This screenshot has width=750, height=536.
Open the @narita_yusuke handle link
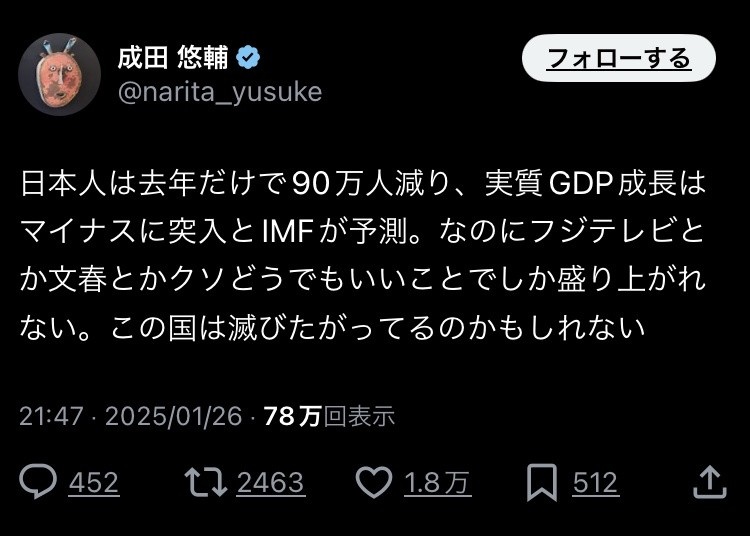pyautogui.click(x=220, y=92)
